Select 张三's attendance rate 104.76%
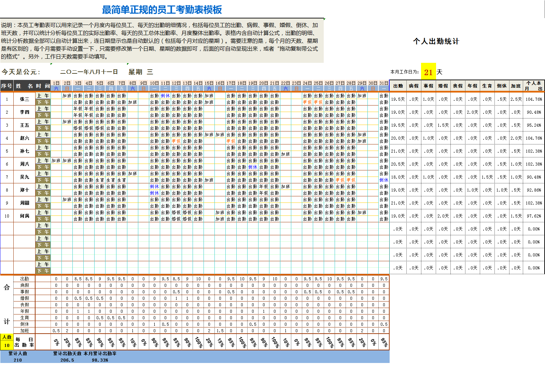545x392 pixels. [534, 99]
